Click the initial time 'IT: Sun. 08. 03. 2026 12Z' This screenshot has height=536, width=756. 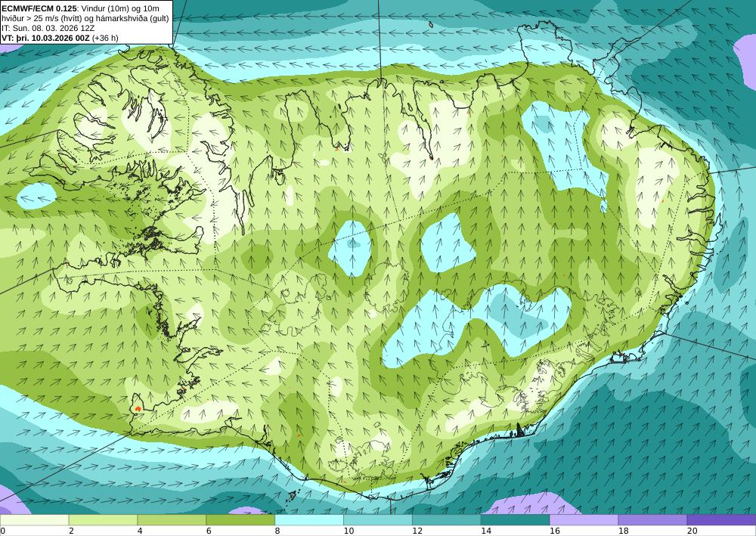tap(48, 28)
